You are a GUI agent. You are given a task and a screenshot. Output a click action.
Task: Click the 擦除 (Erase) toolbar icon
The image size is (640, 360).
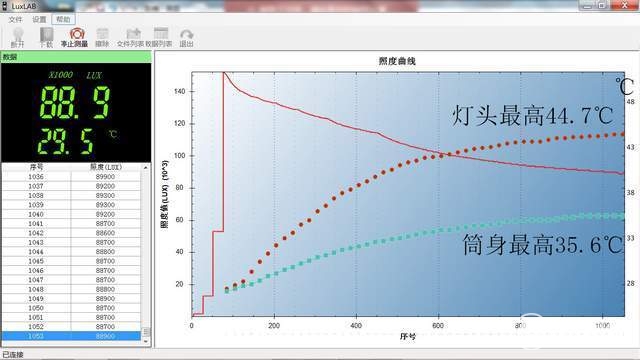[x=102, y=37]
